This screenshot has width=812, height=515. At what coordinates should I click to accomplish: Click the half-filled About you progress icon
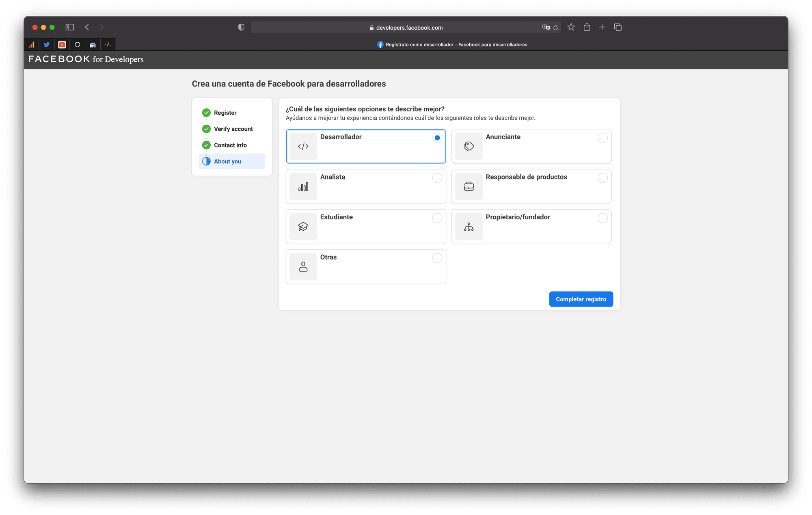[206, 161]
